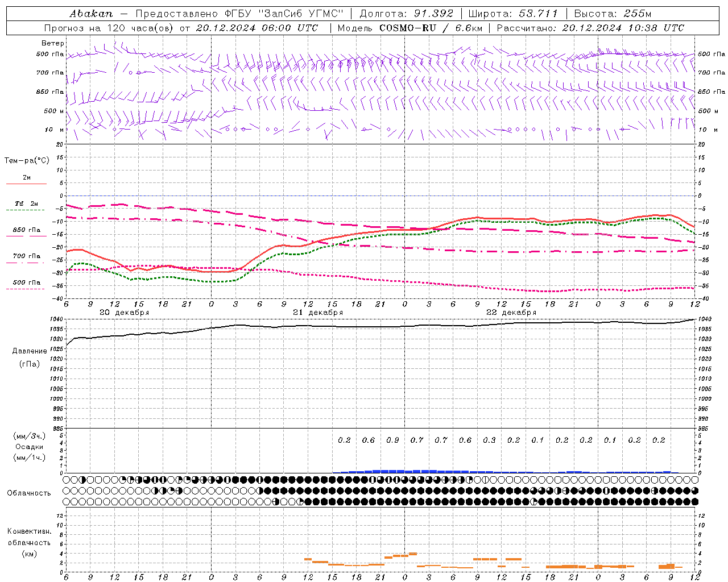Screen dimensions: 728x582
Task: Click the "Осадки" precipitation label
Action: pos(30,447)
